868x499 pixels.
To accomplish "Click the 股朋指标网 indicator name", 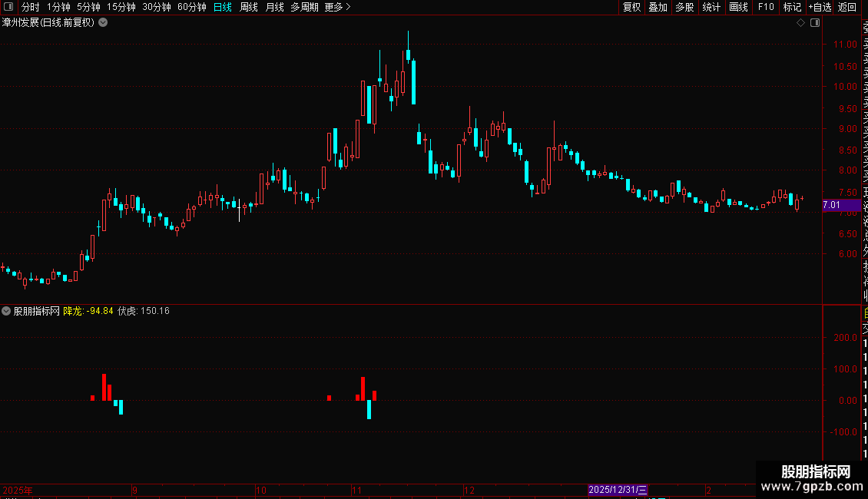I will click(37, 311).
